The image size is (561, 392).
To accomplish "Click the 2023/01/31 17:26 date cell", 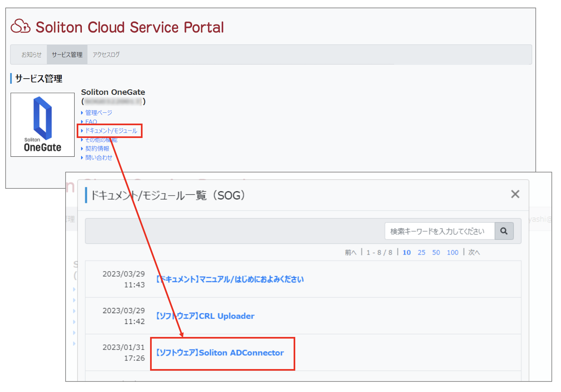I will (124, 353).
